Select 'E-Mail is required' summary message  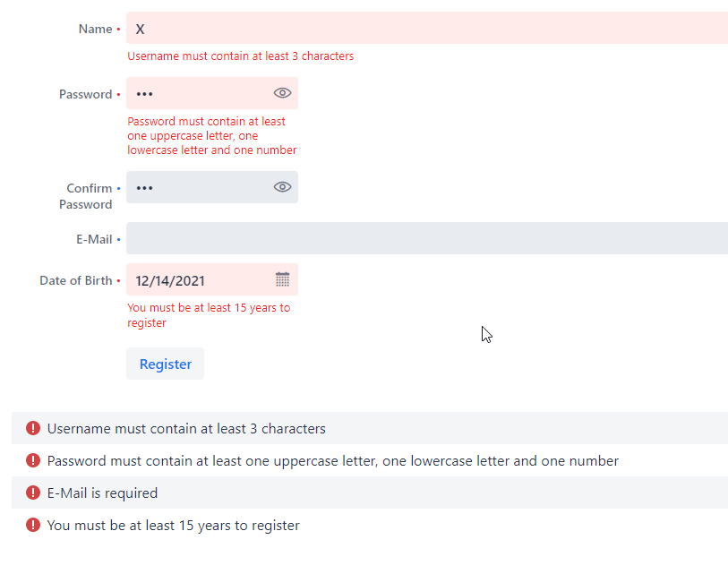point(102,493)
